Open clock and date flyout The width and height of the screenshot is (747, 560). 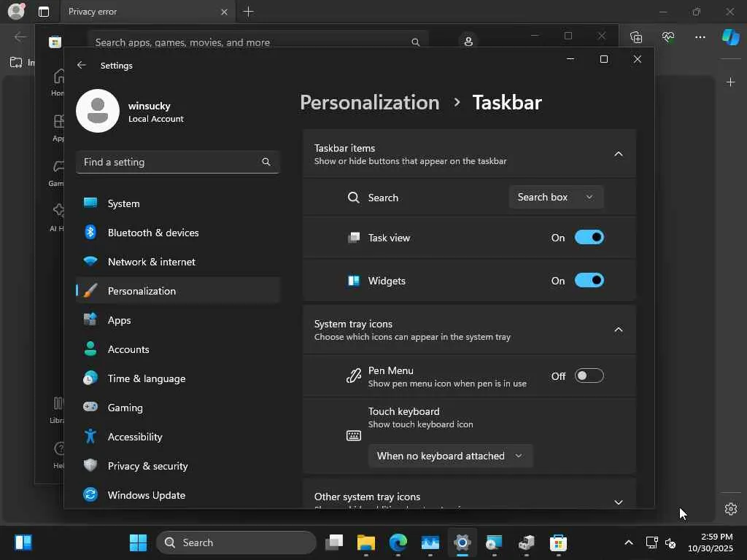click(711, 542)
